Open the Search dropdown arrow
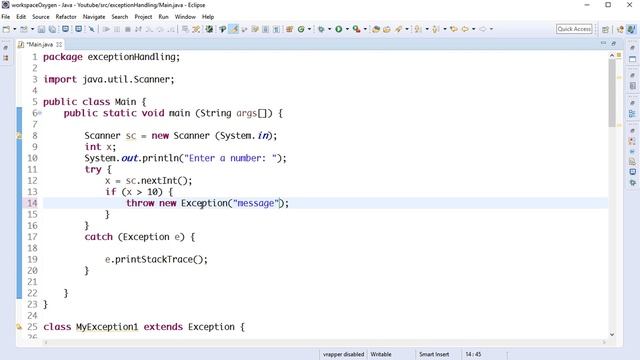Screen dimensions: 640x360 [x=407, y=29]
